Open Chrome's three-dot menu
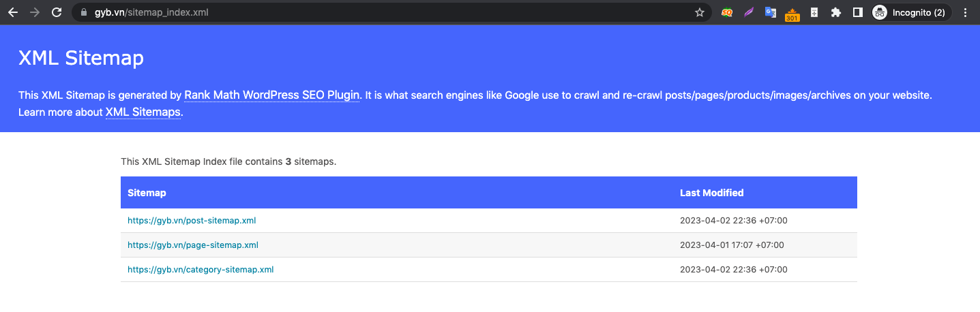Image resolution: width=980 pixels, height=312 pixels. click(965, 12)
